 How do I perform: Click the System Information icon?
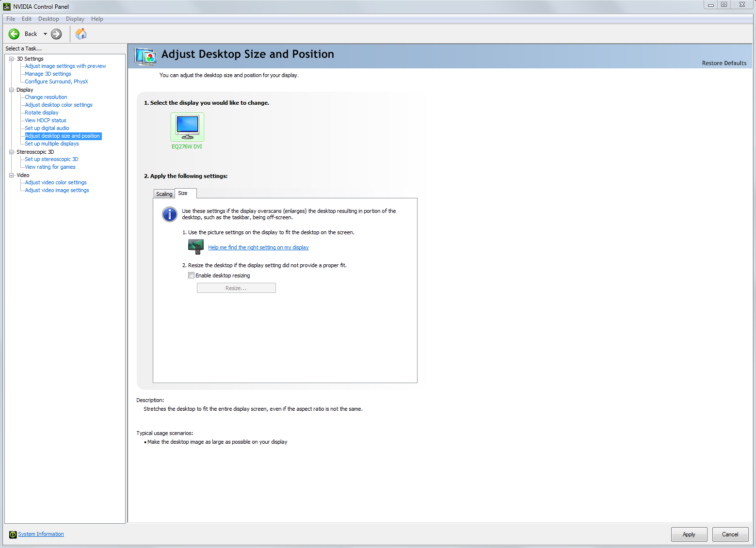tap(13, 534)
